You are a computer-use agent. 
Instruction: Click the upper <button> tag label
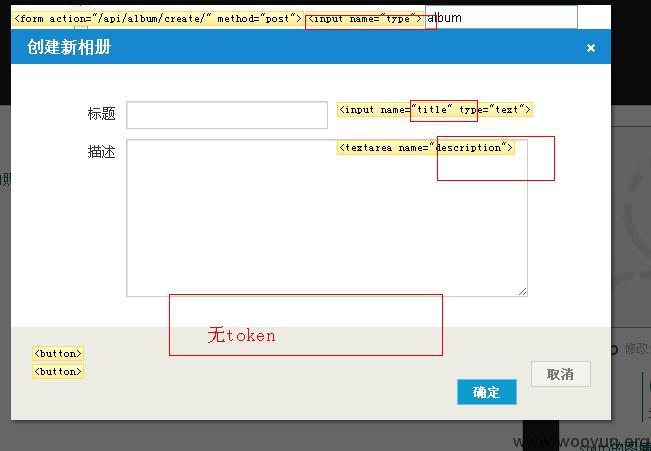[58, 353]
